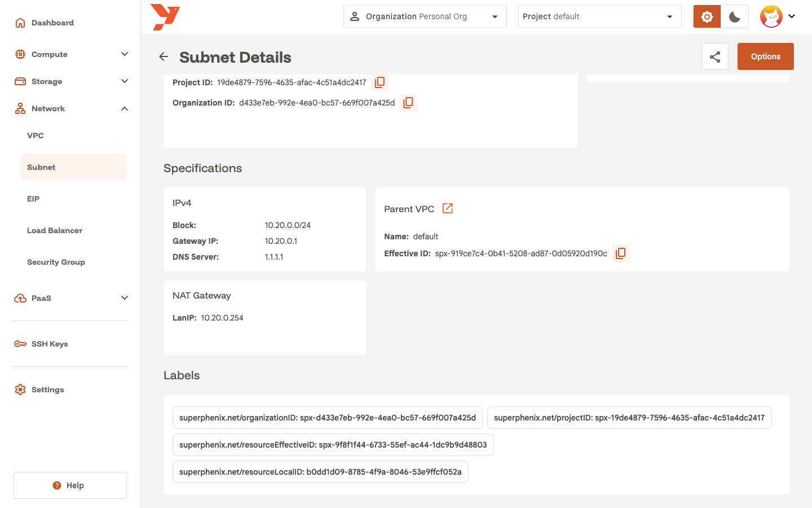This screenshot has height=508, width=812.
Task: Click the Options button
Action: point(766,56)
